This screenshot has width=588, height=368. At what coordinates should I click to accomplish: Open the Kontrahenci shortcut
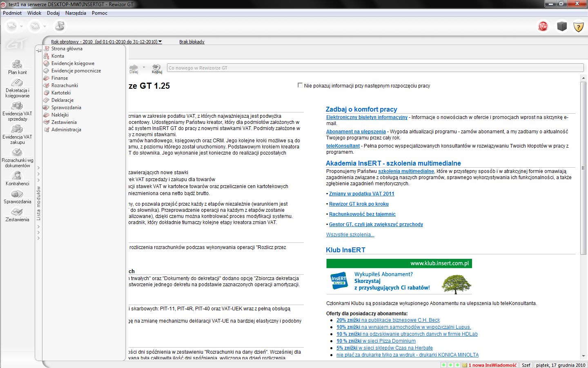tap(17, 179)
